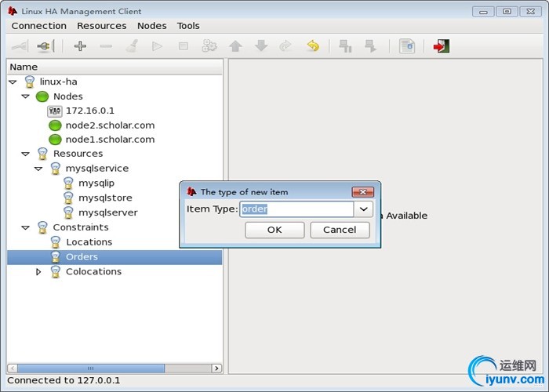Click green status icon of node1.scholar.com
This screenshot has width=549, height=392.
click(55, 140)
